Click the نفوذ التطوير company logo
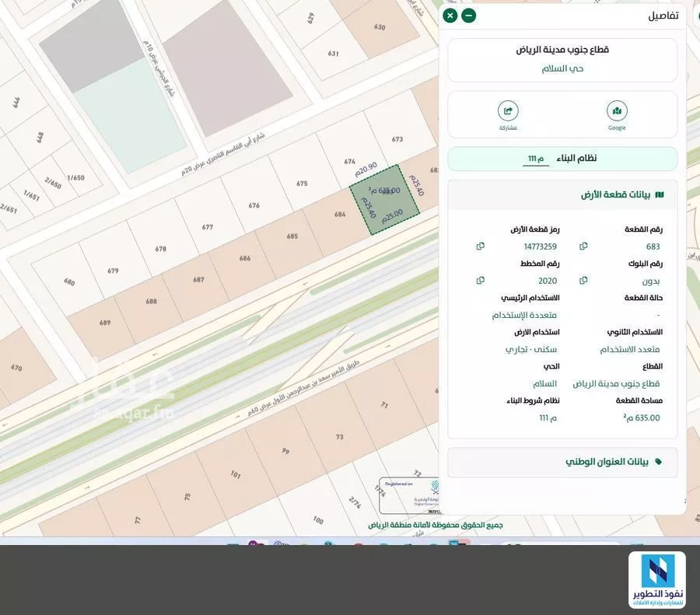 coord(657,580)
